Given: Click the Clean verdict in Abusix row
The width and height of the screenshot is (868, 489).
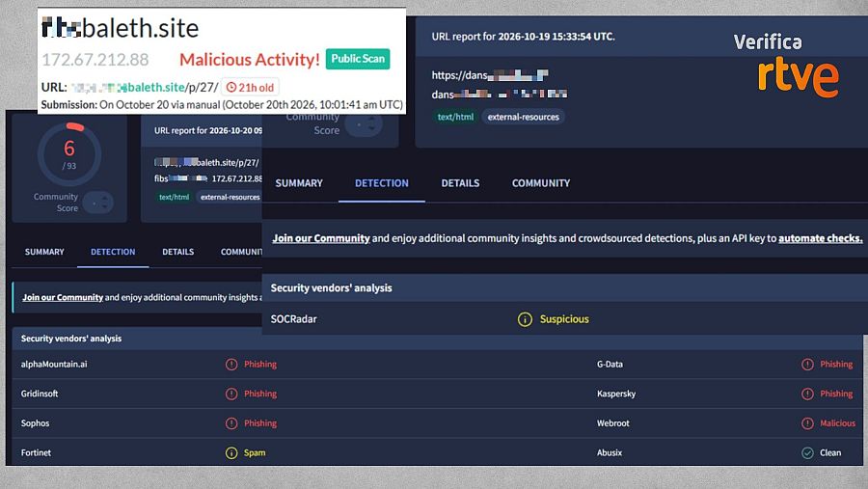Looking at the screenshot, I should click(830, 453).
